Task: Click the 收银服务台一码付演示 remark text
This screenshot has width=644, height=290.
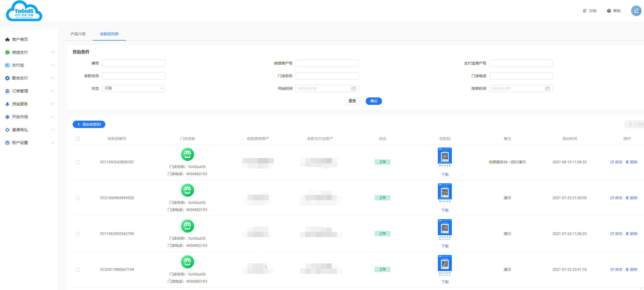Action: (507, 162)
